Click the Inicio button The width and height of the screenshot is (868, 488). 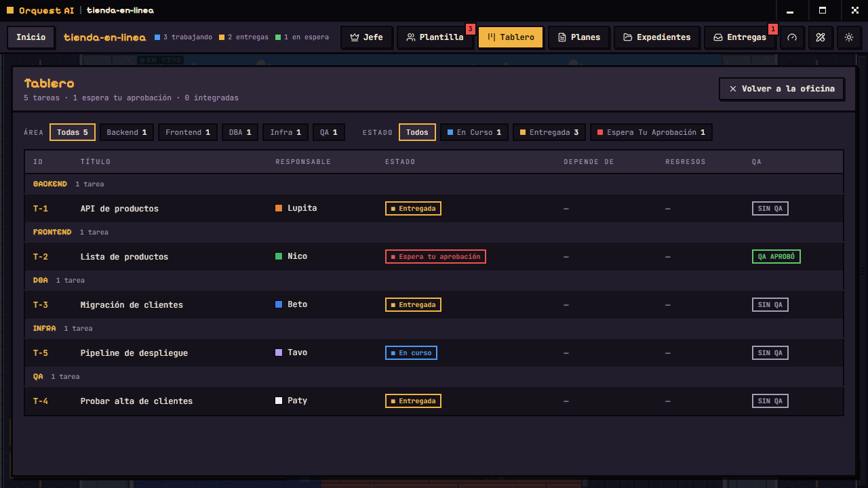point(31,37)
